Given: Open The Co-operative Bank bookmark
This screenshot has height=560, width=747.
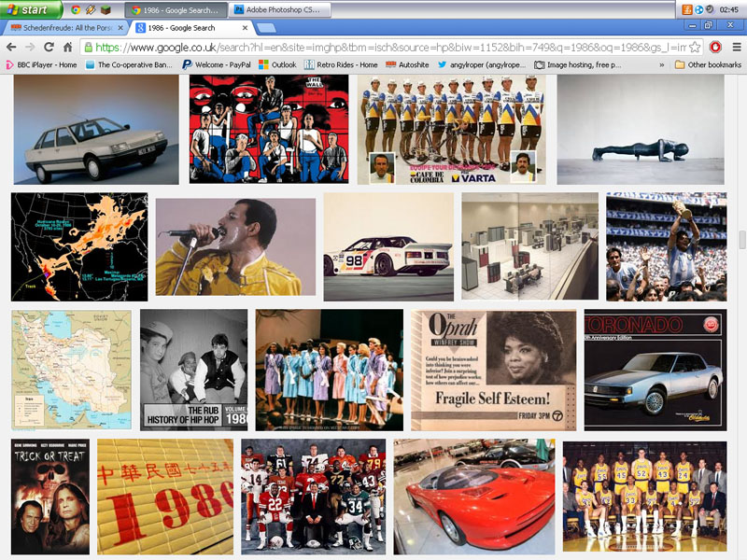Looking at the screenshot, I should coord(129,64).
